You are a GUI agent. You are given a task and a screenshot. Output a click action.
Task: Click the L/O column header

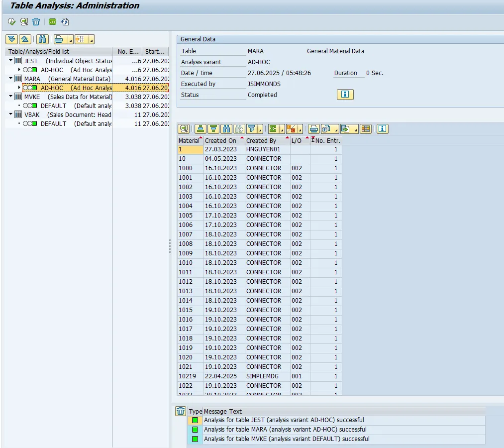(x=300, y=140)
